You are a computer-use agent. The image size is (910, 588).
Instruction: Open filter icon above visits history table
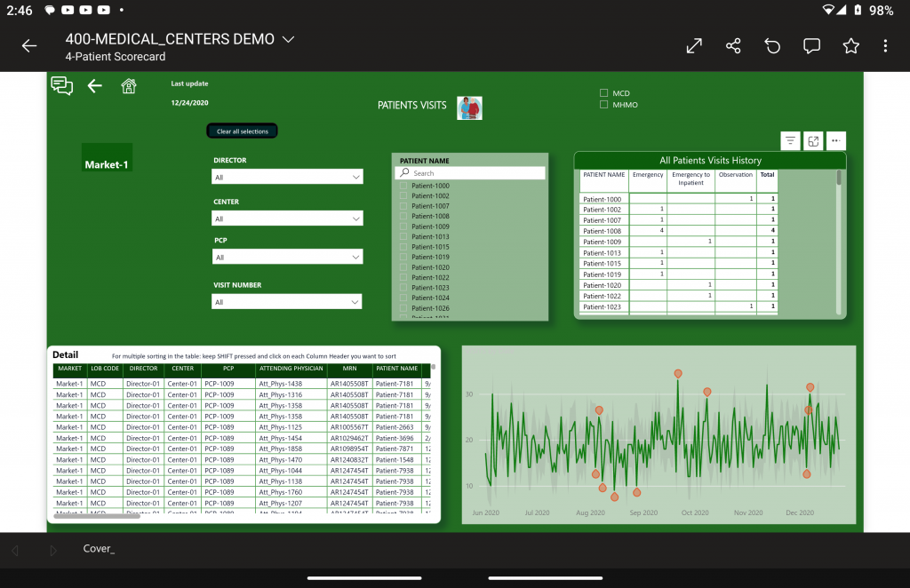[x=790, y=140]
